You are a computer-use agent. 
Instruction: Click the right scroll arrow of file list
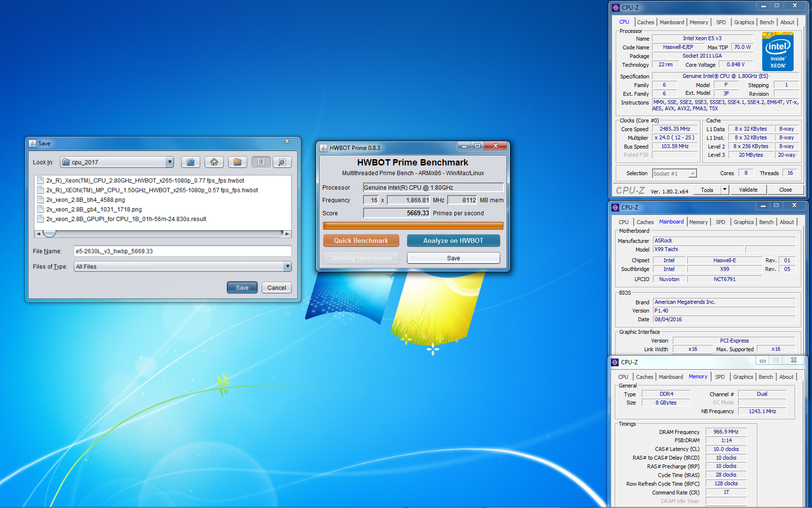coord(287,234)
